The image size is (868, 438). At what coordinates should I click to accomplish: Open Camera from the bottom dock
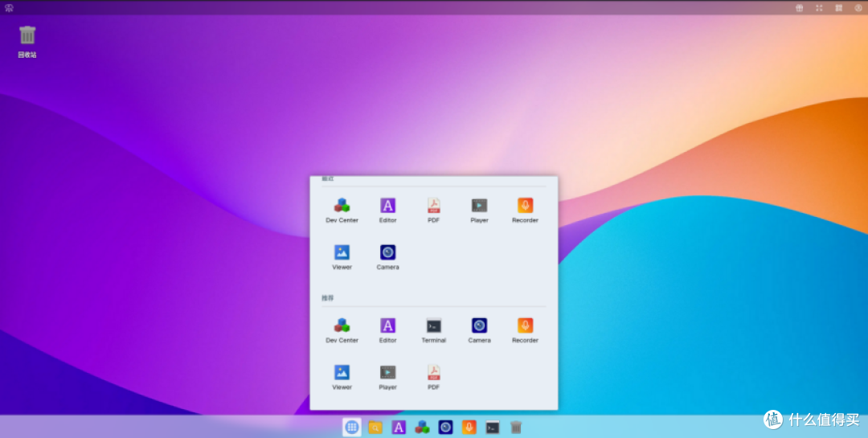coord(445,427)
